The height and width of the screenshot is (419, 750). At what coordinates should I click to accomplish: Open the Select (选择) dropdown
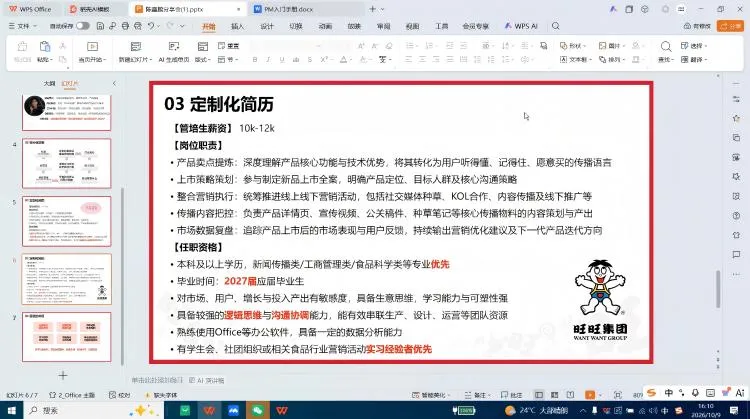click(694, 46)
